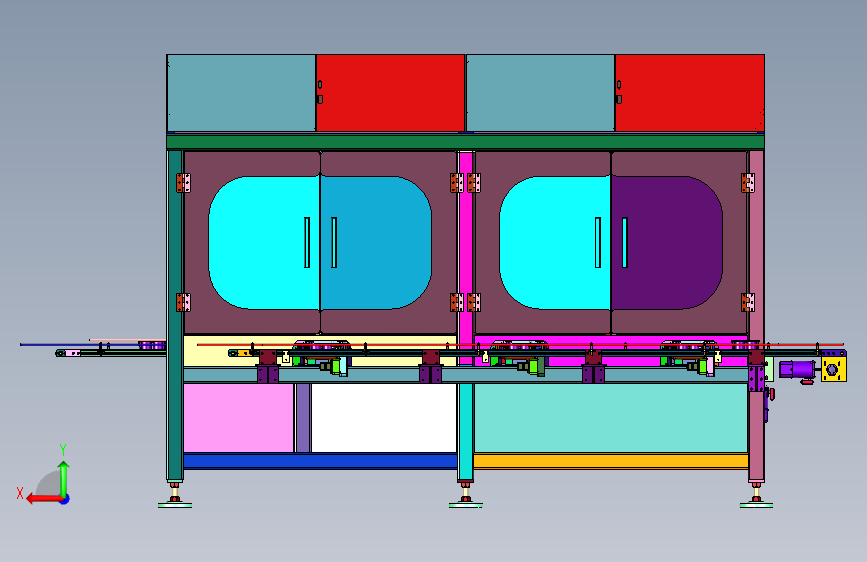Select the blue base bar under the frame
The image size is (867, 562).
(320, 461)
